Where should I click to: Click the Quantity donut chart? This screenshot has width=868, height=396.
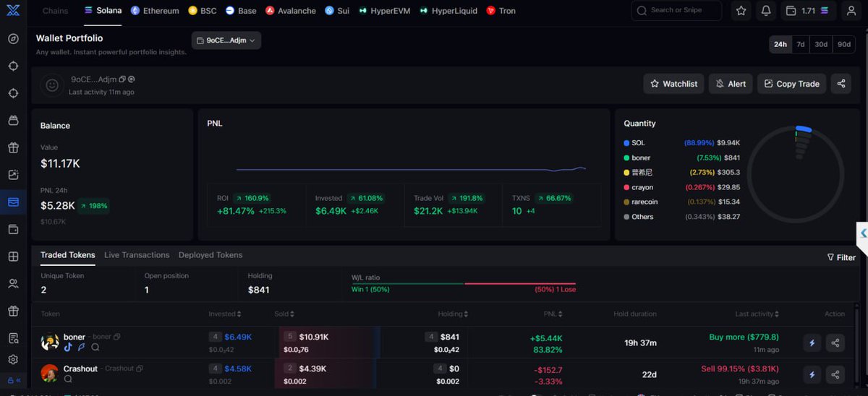(x=796, y=174)
